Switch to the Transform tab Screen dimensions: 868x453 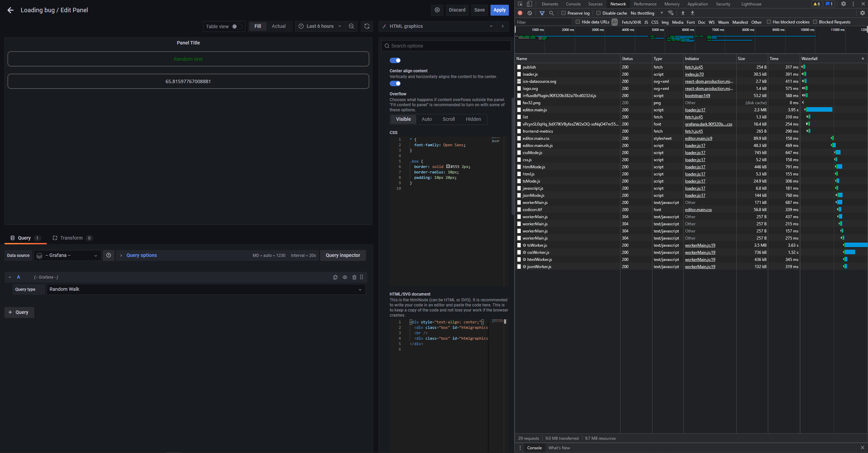[71, 238]
